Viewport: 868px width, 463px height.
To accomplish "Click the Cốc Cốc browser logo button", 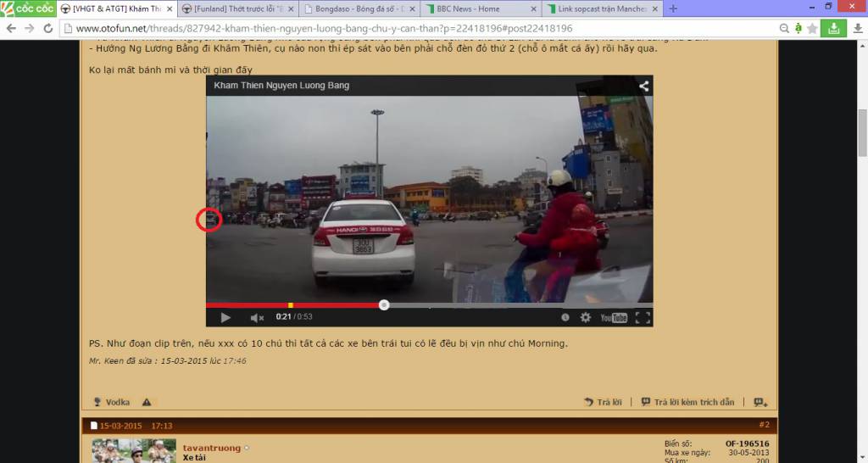I will [x=28, y=8].
